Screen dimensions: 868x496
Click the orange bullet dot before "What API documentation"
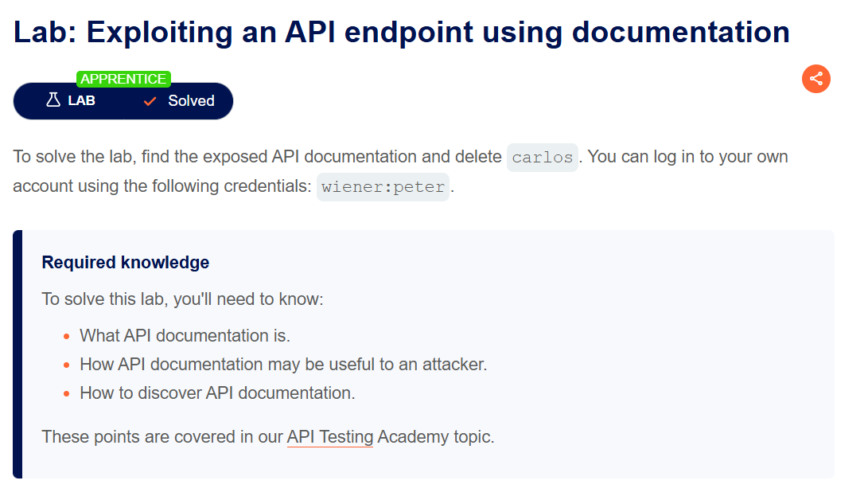67,336
